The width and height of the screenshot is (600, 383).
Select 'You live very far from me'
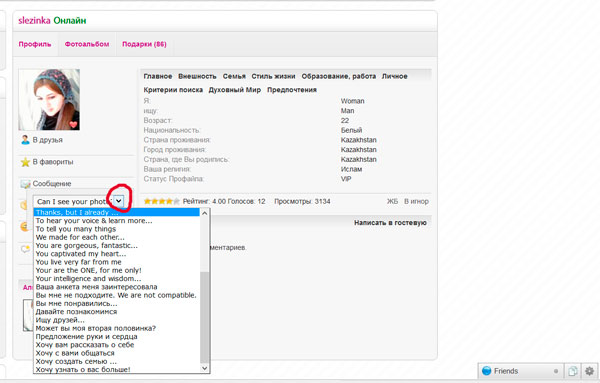coord(117,262)
